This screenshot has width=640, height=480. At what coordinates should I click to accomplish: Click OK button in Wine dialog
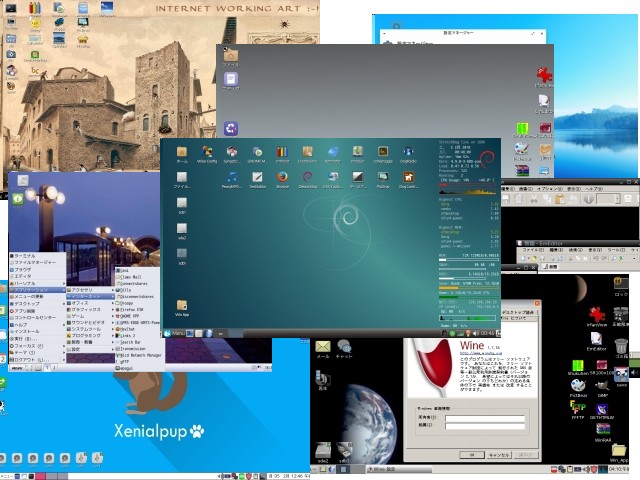(x=472, y=455)
